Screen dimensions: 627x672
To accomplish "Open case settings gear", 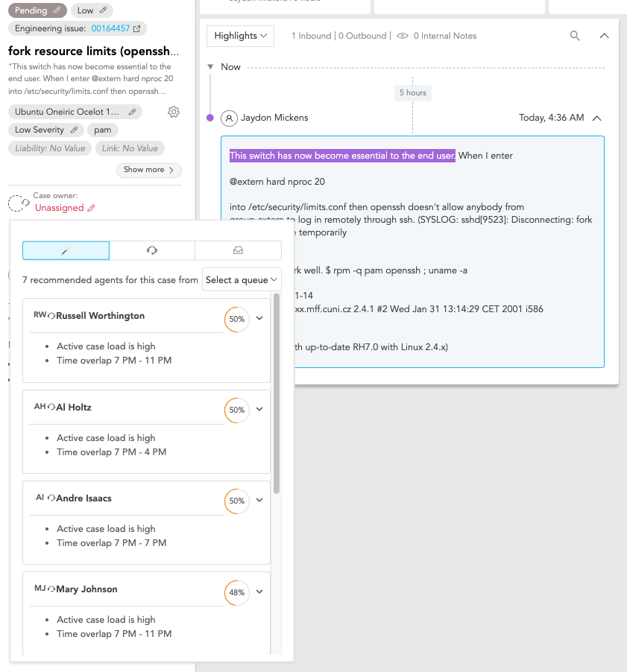I will [x=174, y=112].
